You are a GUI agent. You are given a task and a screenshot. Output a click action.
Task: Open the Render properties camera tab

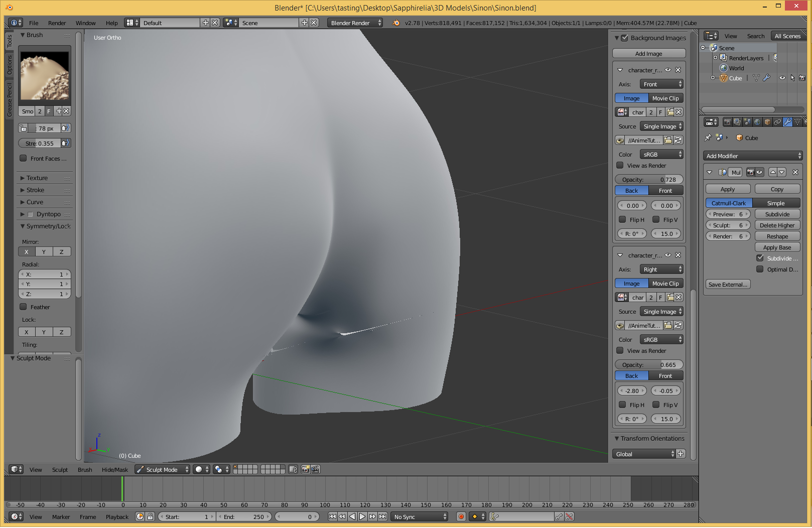[727, 122]
